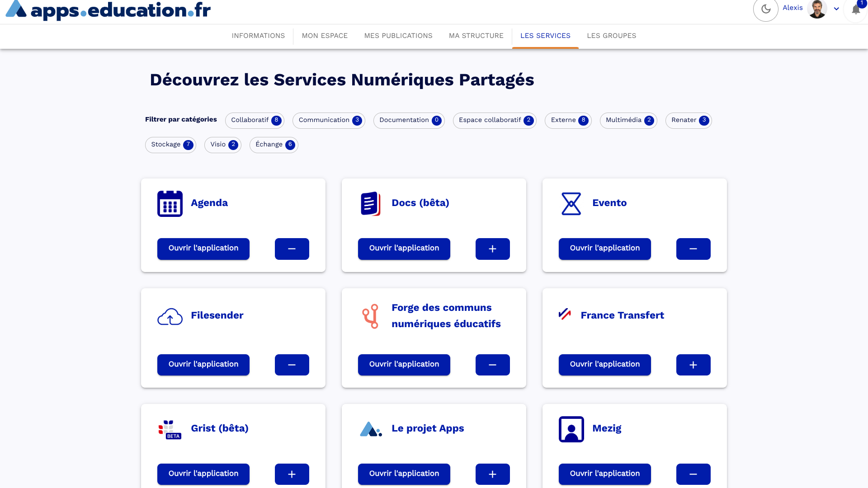Click the Grist beta icon
This screenshot has height=488, width=868.
click(170, 429)
